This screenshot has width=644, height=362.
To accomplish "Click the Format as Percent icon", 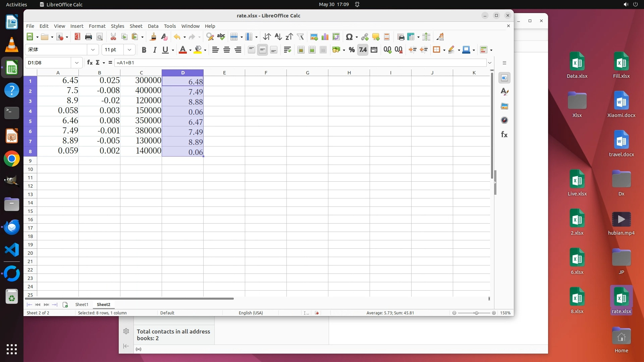I will coord(352,50).
